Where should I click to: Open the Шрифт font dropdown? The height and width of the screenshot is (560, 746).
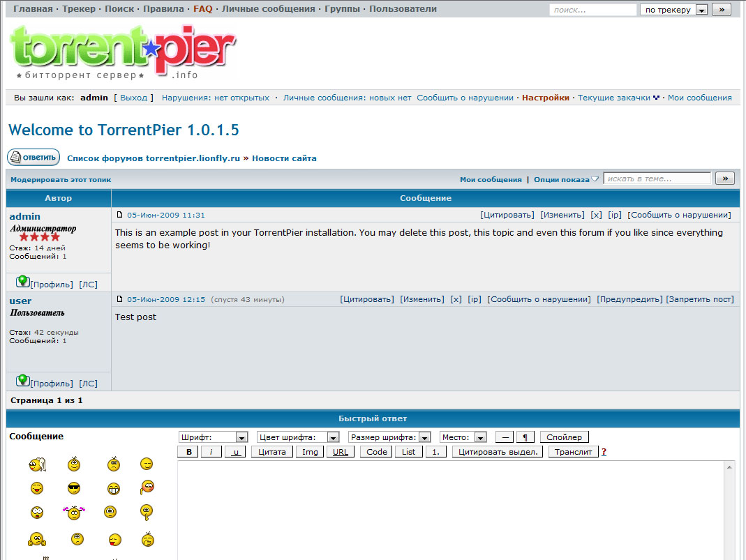pos(214,437)
